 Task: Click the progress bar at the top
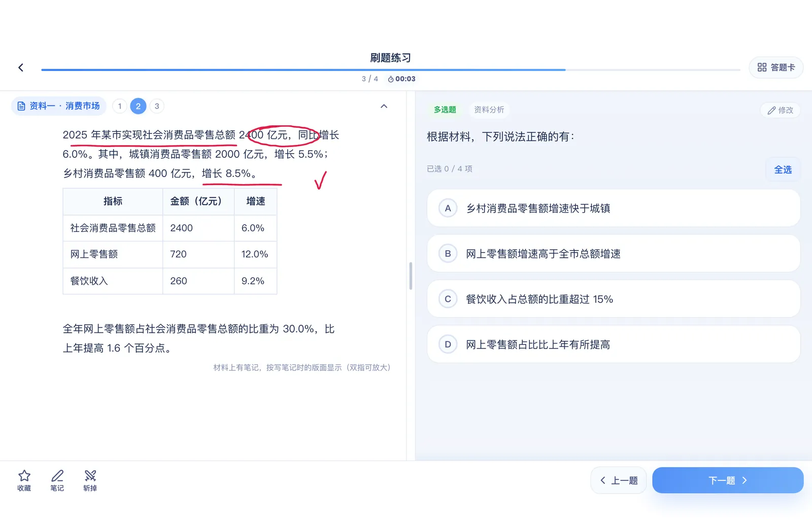tap(391, 69)
